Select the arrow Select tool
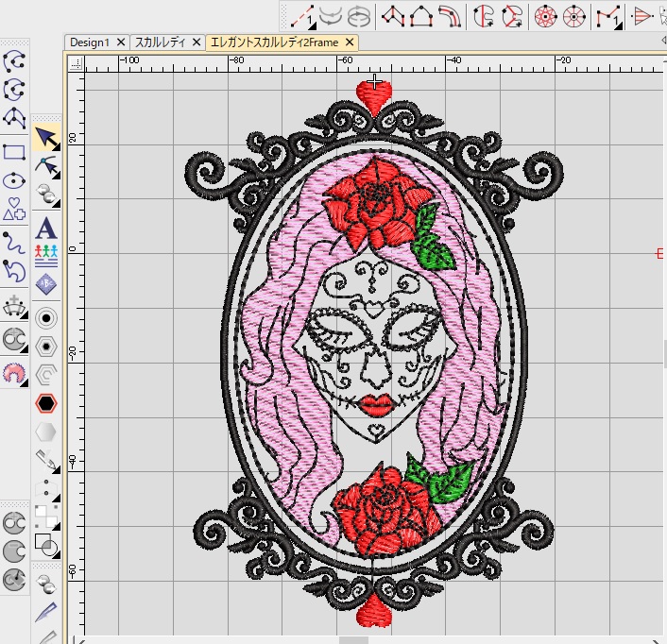This screenshot has width=667, height=644. [46, 138]
